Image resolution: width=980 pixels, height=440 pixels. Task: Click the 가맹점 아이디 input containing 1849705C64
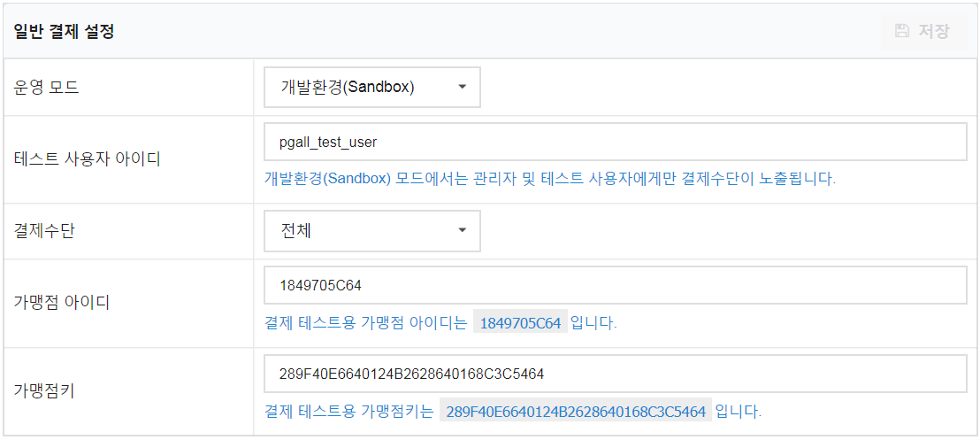[616, 285]
